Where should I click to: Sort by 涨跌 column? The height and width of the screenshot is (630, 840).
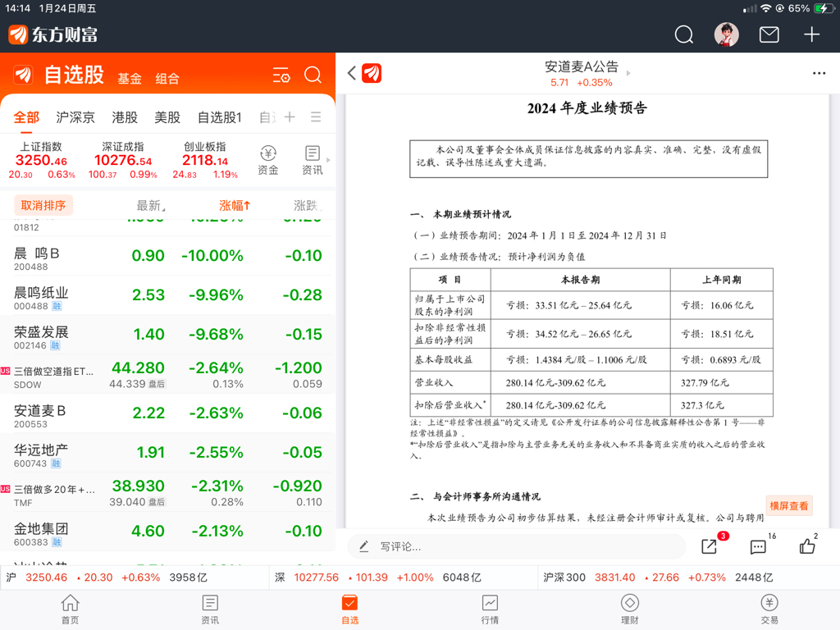tap(307, 206)
